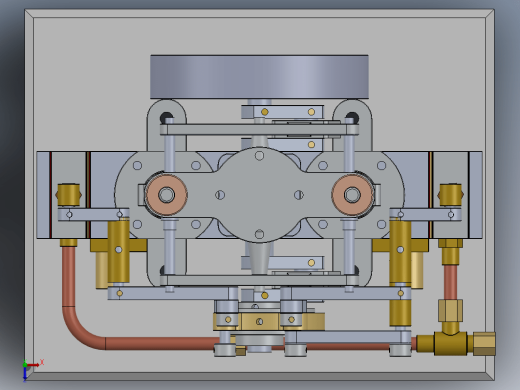This screenshot has height=390, width=520.
Task: Select the brass center block at bottom
Action: (260, 321)
